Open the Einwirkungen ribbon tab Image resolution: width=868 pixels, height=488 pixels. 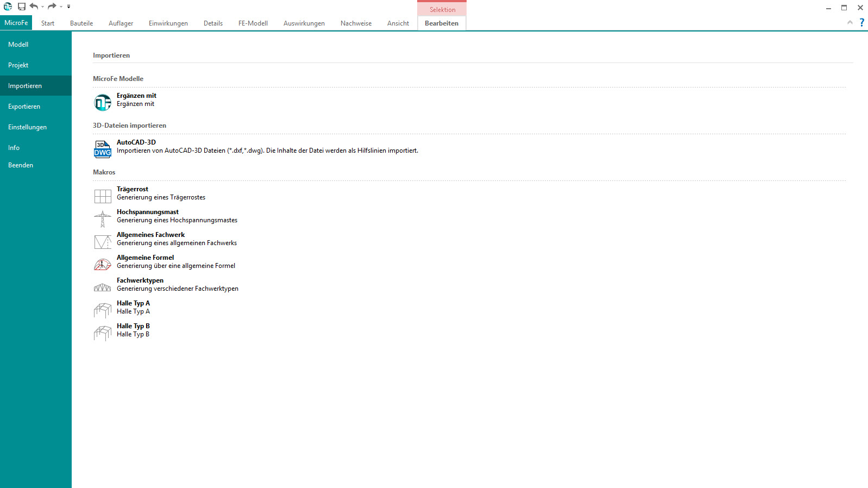[168, 23]
